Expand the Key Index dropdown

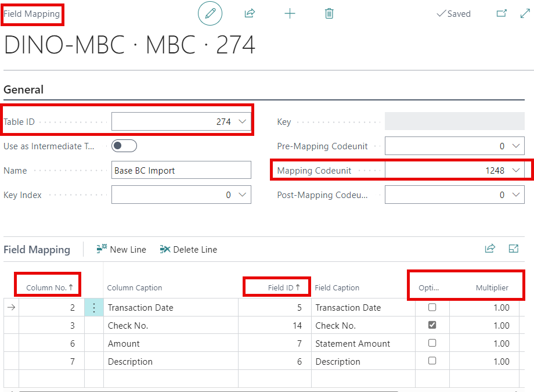click(243, 195)
